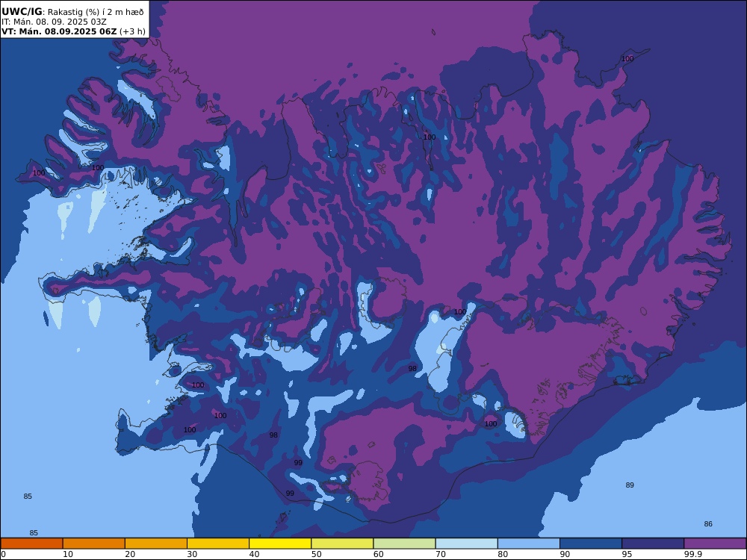
Task: Click the legend tick label '90'
Action: (x=565, y=554)
